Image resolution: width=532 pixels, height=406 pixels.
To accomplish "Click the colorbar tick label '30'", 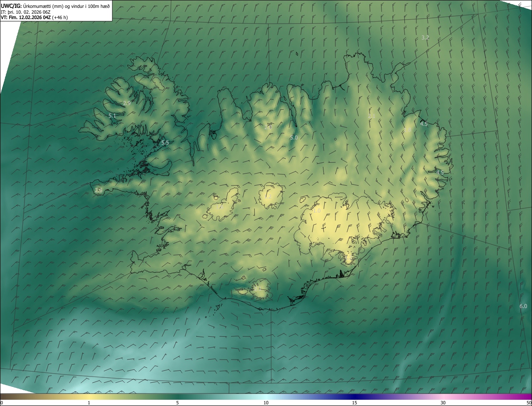I will 443,403.
